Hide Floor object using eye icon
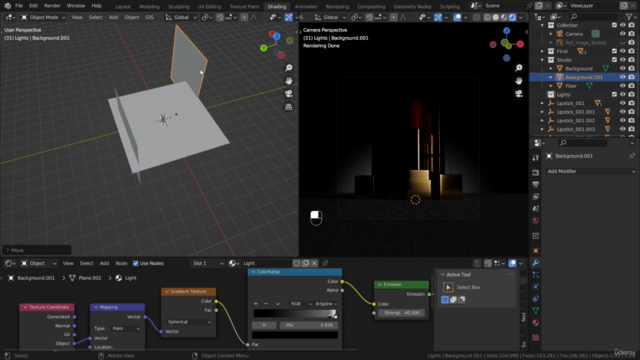 [622, 86]
